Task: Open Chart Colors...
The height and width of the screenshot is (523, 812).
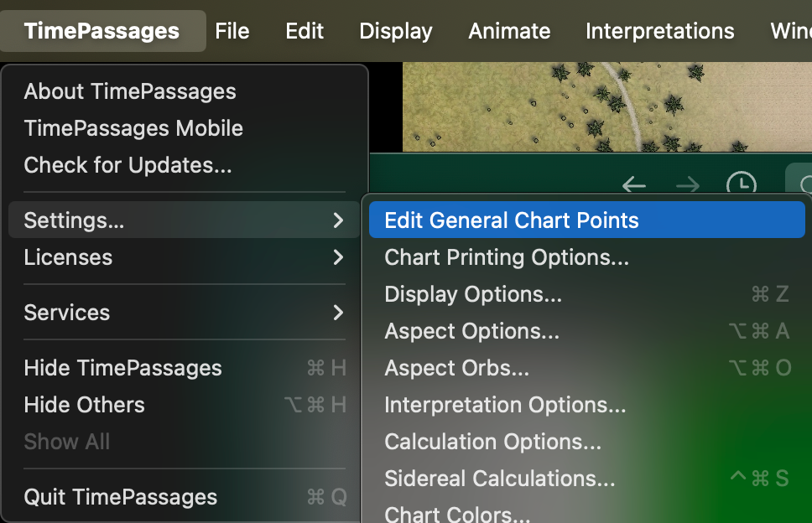Action: point(586,512)
